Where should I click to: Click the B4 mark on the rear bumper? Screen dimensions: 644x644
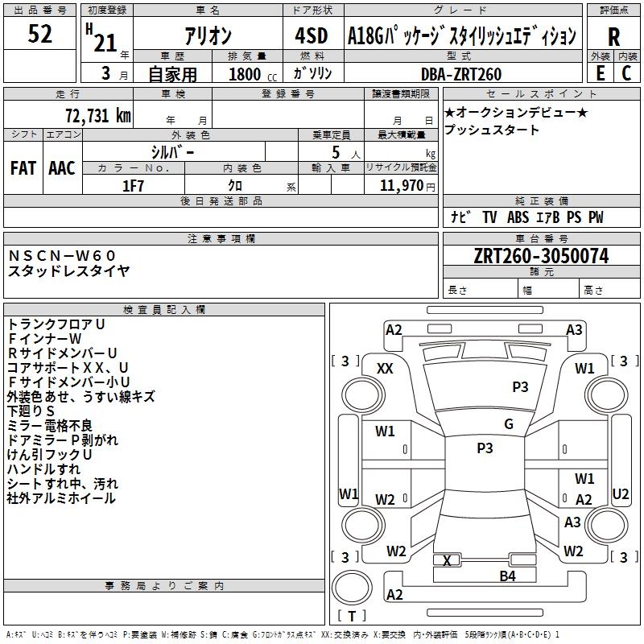click(507, 576)
